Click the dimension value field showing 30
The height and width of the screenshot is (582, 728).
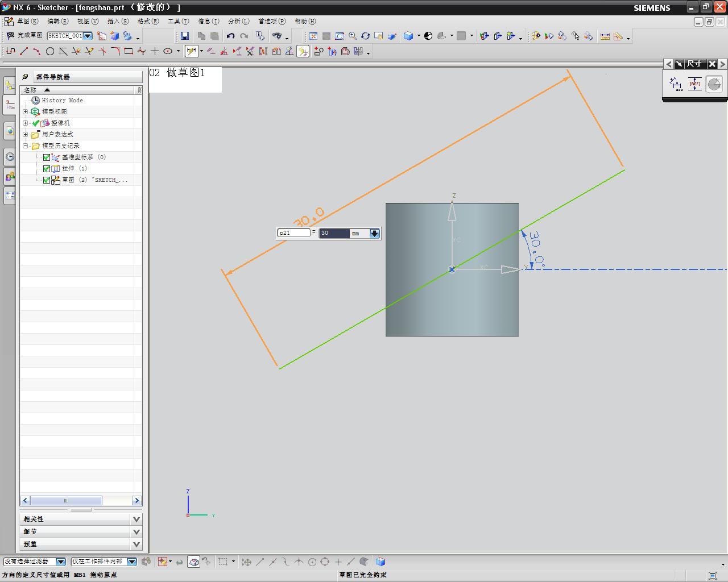click(x=334, y=233)
